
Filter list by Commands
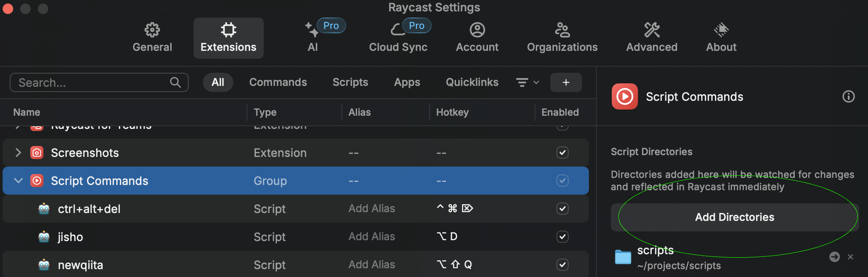coord(278,82)
